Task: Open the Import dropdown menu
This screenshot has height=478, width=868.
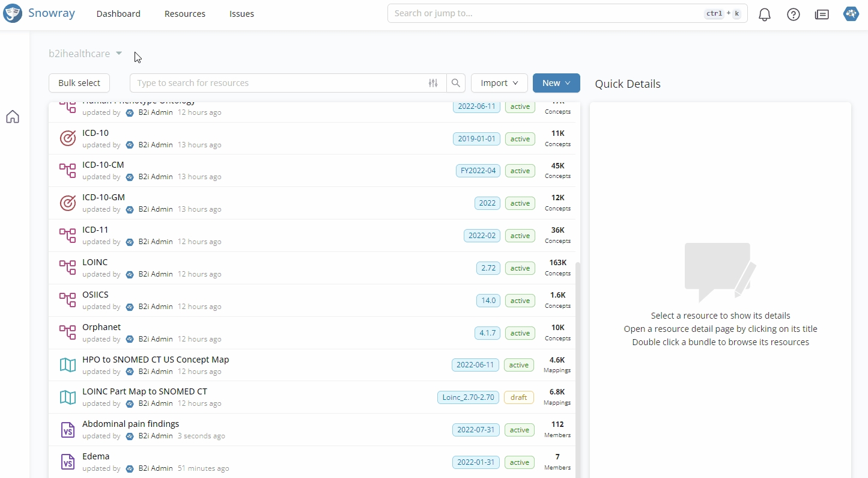Action: 499,83
